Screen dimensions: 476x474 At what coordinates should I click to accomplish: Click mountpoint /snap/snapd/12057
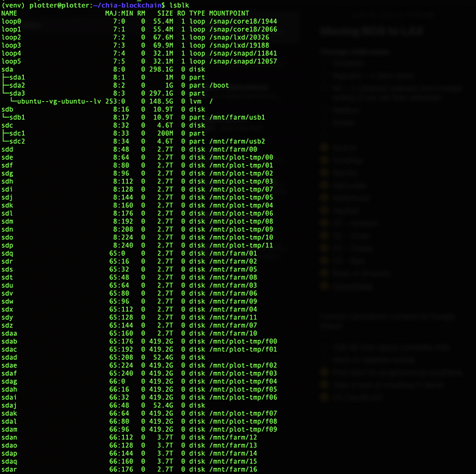click(243, 61)
